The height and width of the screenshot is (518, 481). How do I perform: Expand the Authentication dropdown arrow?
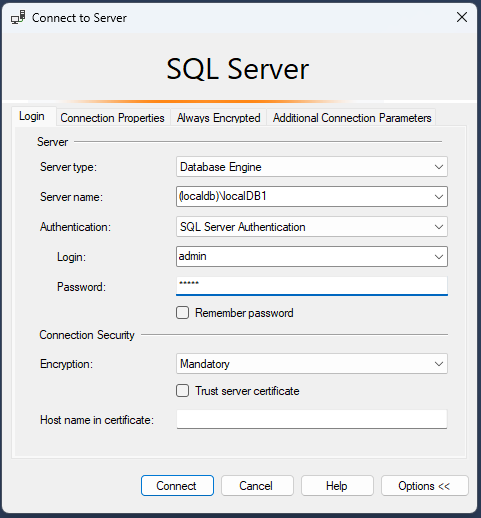tap(439, 227)
